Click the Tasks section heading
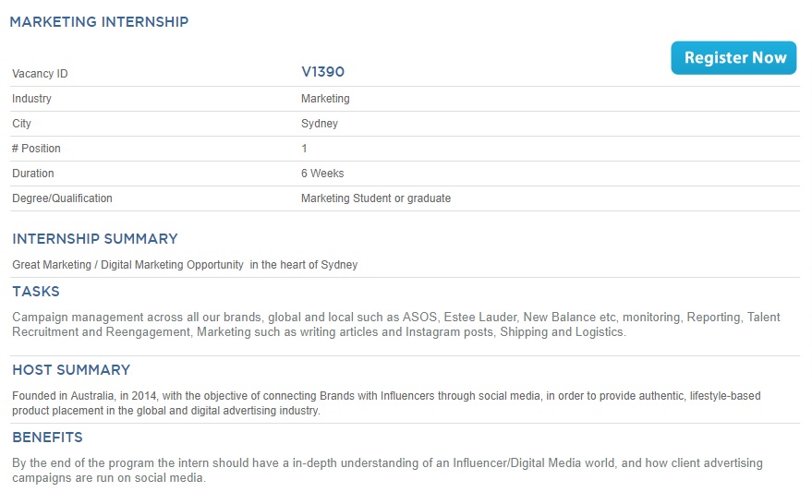Image resolution: width=812 pixels, height=504 pixels. point(36,292)
